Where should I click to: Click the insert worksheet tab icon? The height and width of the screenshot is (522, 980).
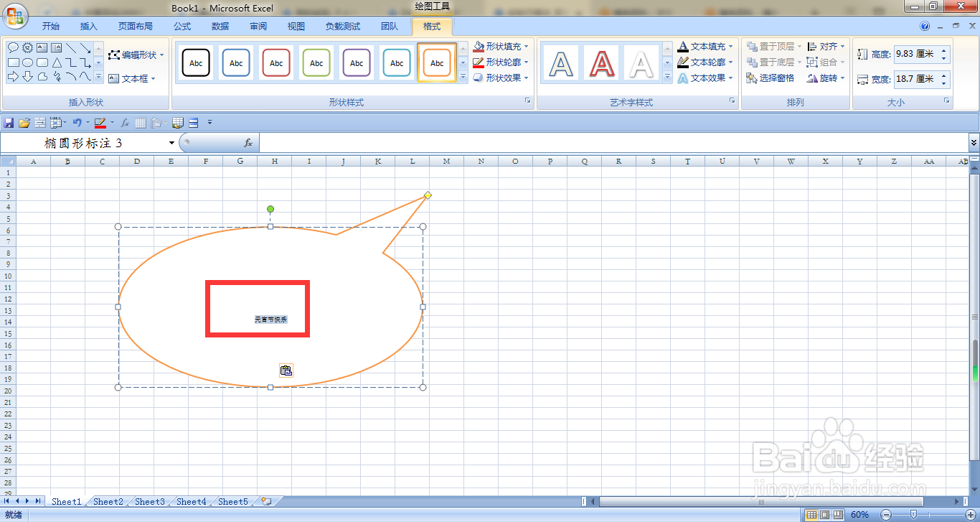(266, 501)
